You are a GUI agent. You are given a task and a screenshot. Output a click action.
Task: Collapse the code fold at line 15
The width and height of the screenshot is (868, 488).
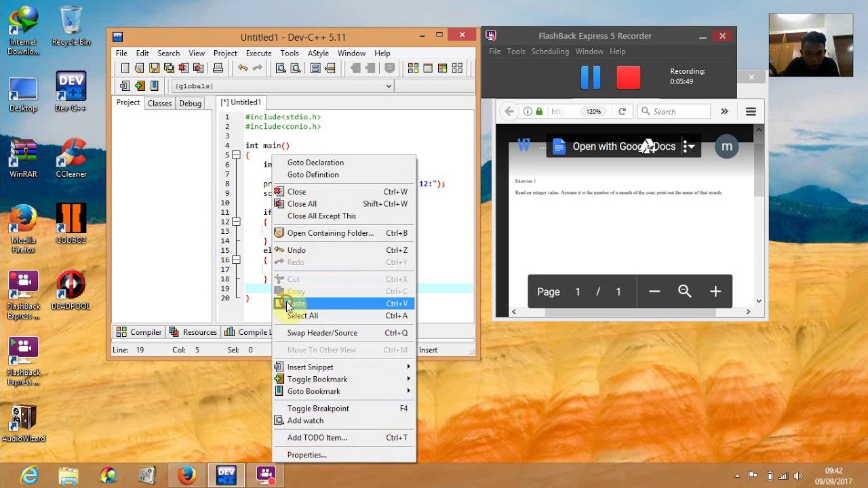(x=236, y=260)
